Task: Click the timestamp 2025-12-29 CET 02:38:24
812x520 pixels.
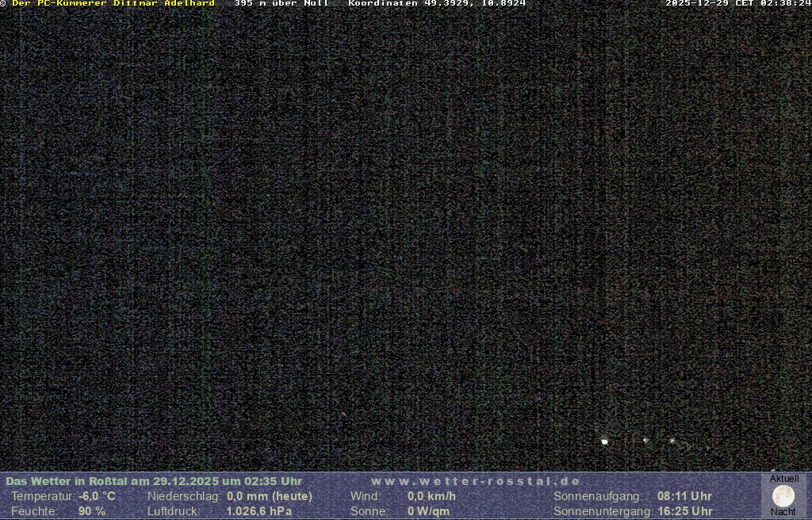Action: point(737,3)
